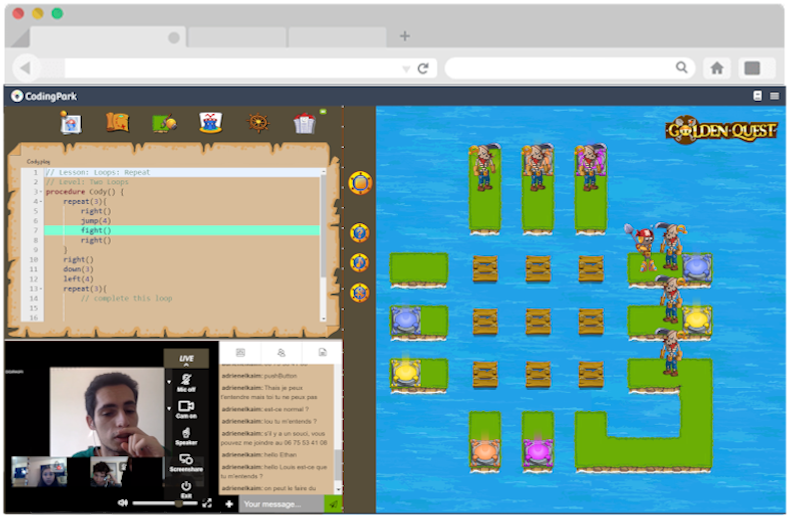Viewport: 790px width, 517px height.
Task: Collapse the procedure Cody fold arrow on line 3
Action: click(41, 192)
